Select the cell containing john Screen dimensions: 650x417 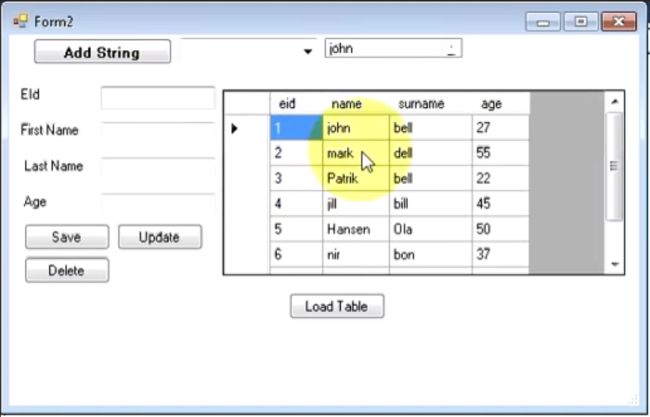[x=356, y=128]
